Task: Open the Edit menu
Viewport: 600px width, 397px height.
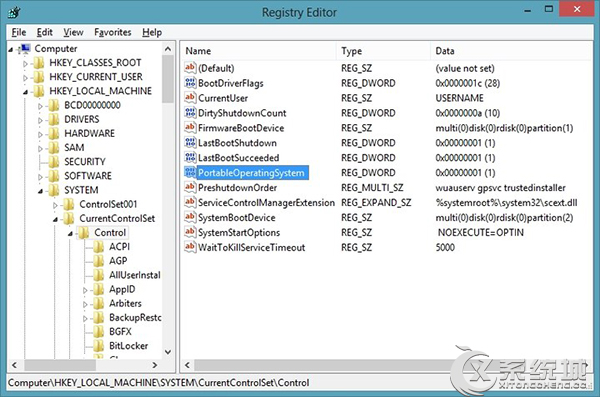Action: (44, 33)
